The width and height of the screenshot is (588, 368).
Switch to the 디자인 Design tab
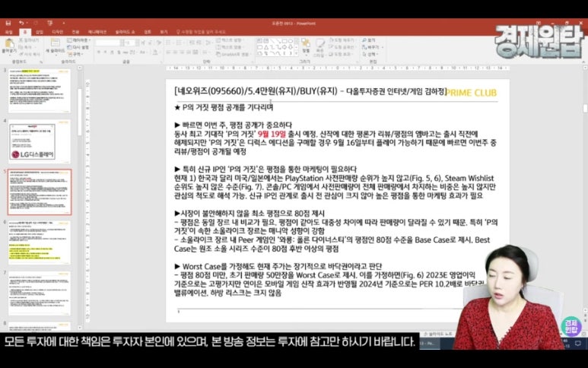tap(57, 32)
